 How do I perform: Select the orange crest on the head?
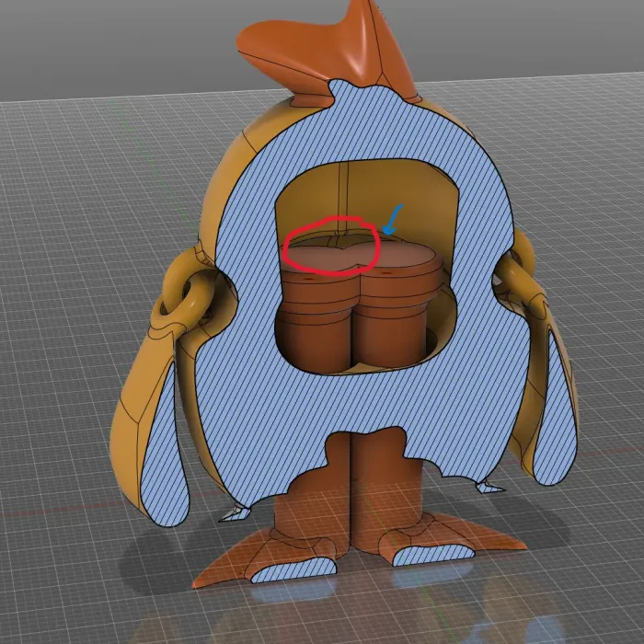pyautogui.click(x=328, y=53)
